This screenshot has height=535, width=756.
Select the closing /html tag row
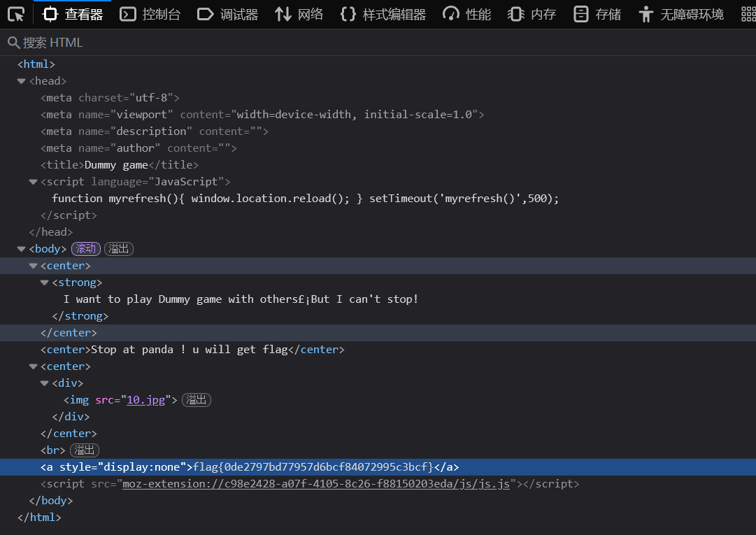pos(378,518)
